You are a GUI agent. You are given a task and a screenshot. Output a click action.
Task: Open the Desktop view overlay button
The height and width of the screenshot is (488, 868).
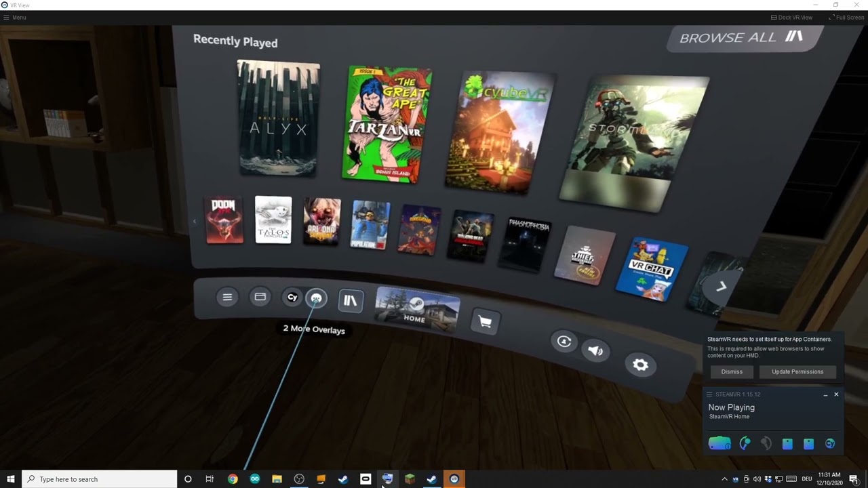260,297
